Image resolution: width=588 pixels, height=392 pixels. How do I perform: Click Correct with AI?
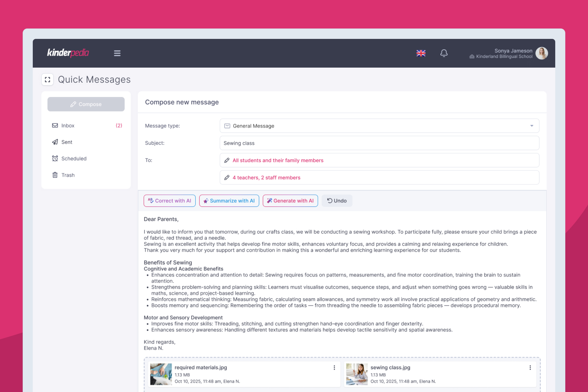click(169, 201)
